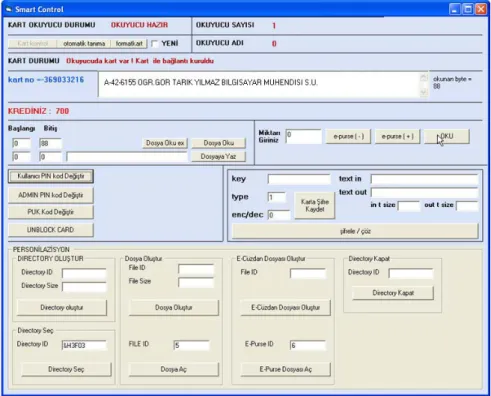Click the FILE ID field showing 5
The width and height of the screenshot is (491, 396).
point(191,345)
